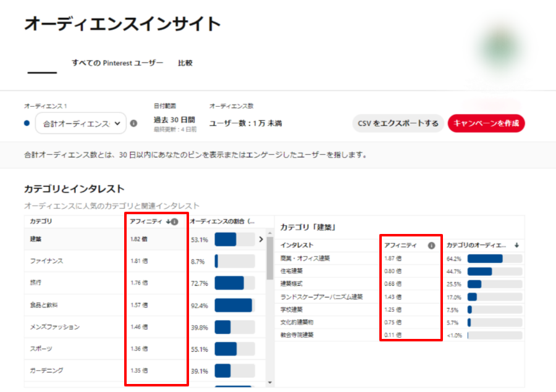
Task: Click the 食品と飲料 audience percentage bar
Action: 235,305
